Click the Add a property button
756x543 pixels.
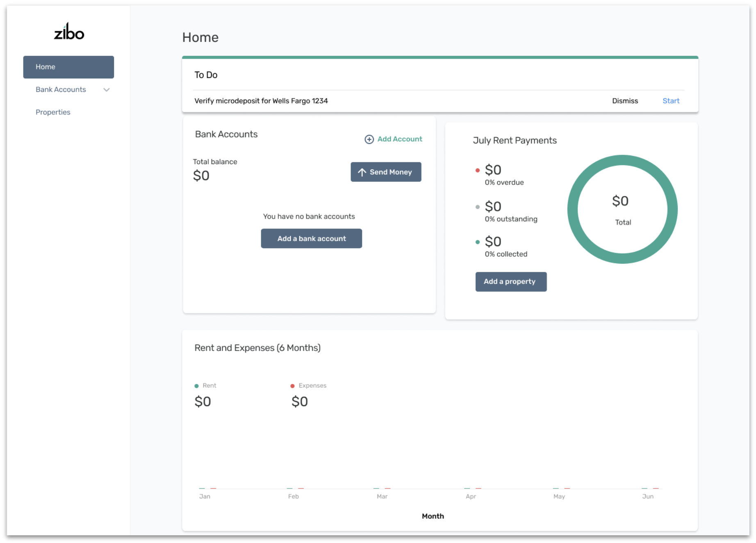tap(511, 282)
